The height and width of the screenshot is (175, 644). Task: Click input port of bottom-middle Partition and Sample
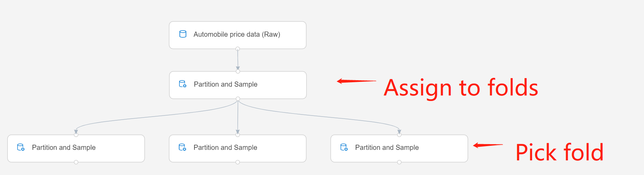[238, 135]
